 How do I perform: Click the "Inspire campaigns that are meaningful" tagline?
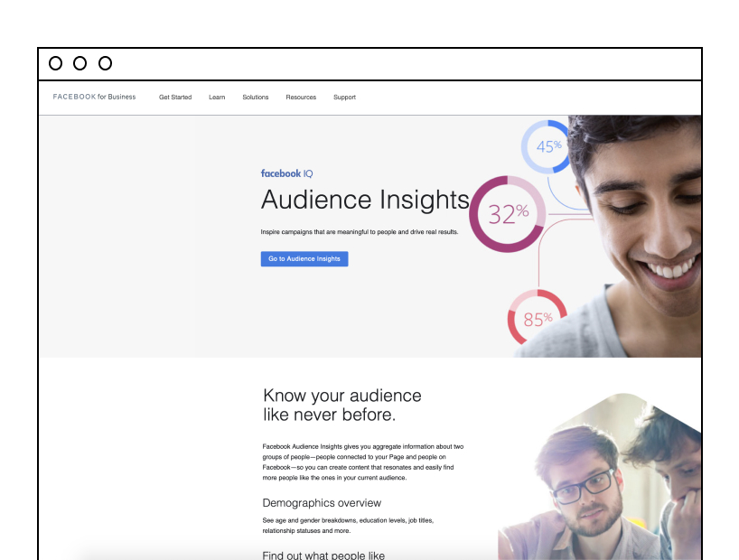pos(360,232)
